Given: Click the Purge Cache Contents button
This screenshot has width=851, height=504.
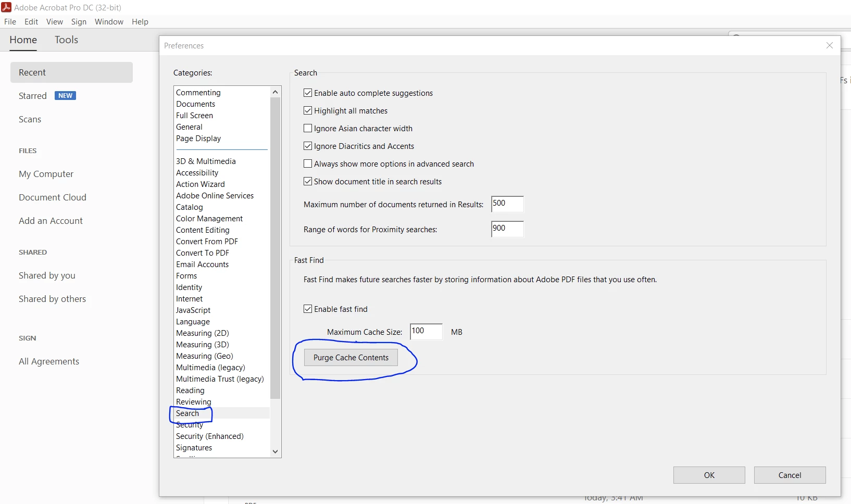Looking at the screenshot, I should tap(351, 358).
